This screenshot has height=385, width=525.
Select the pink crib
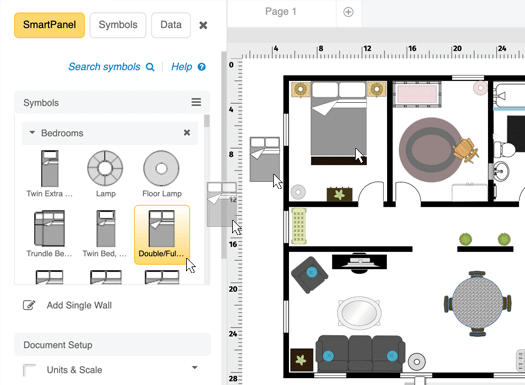417,94
